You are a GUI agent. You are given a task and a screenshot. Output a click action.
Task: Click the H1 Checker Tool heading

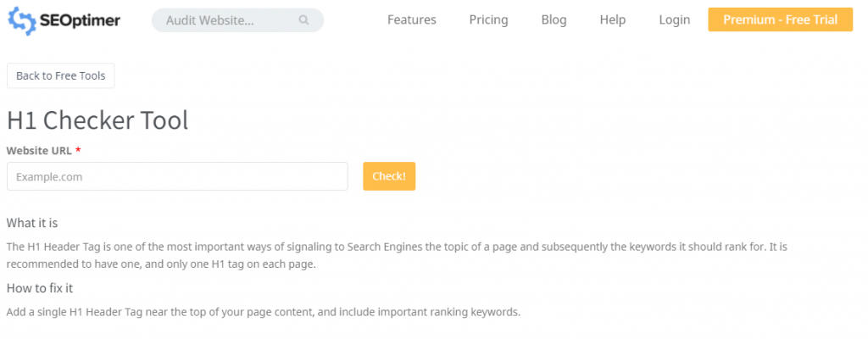(x=97, y=120)
